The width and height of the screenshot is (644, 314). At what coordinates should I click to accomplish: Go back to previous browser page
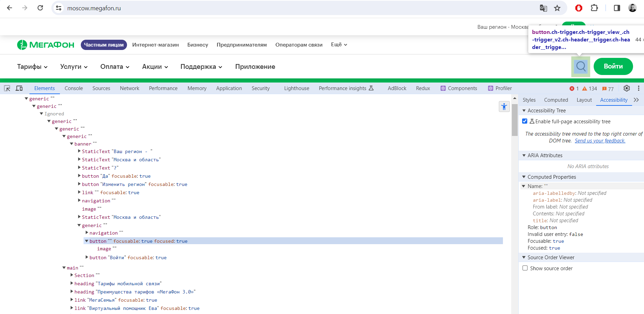[10, 8]
